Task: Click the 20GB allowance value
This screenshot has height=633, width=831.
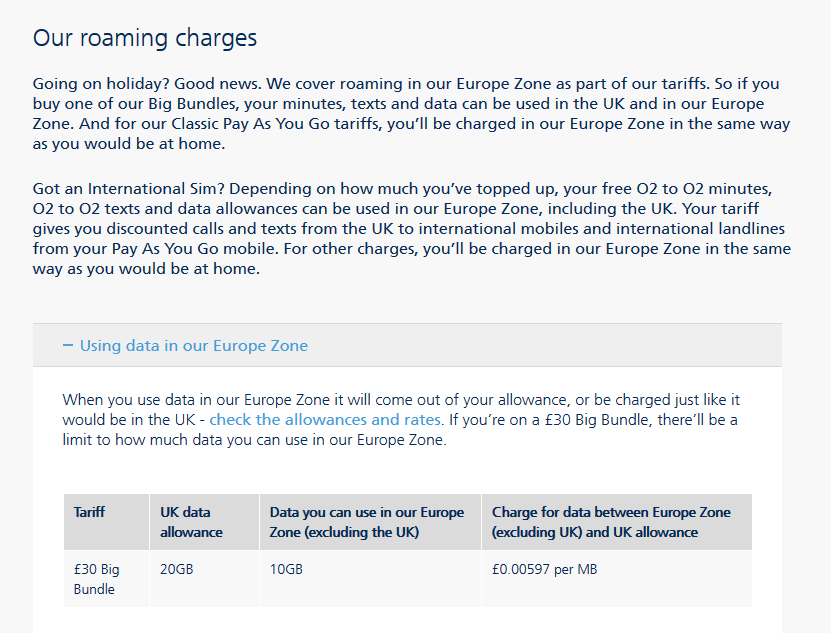Action: coord(178,570)
